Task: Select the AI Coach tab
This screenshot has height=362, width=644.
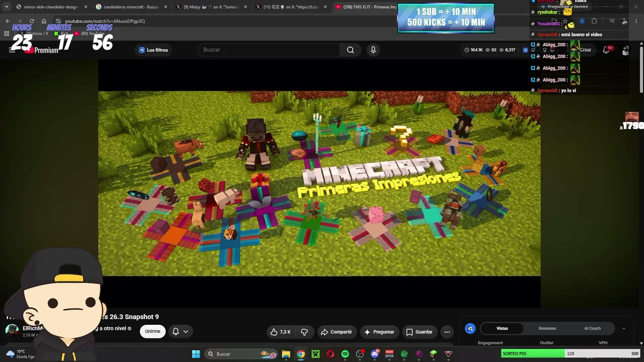Action: click(592, 328)
